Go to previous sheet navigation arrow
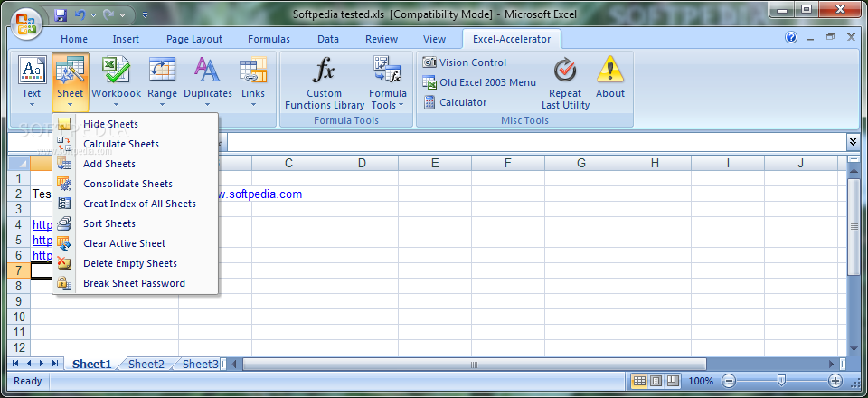This screenshot has width=868, height=398. [28, 364]
